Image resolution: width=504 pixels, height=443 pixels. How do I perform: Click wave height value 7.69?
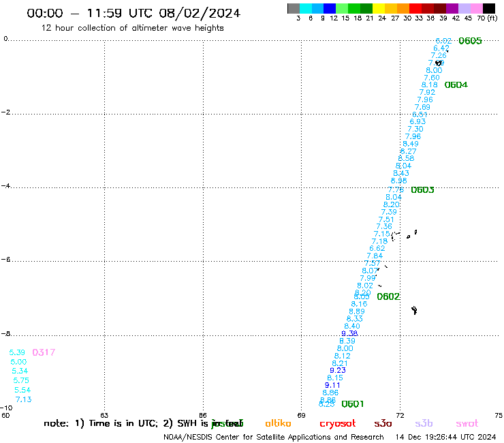tap(422, 107)
